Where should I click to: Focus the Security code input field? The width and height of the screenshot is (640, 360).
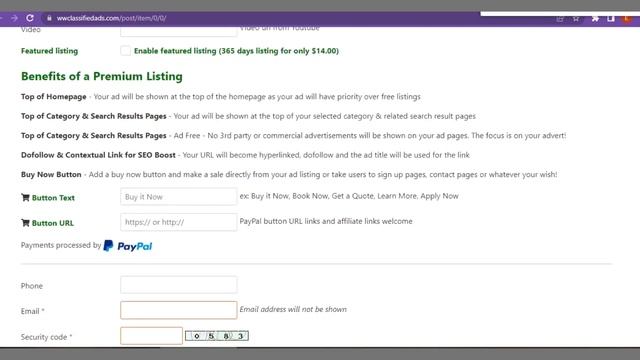coord(151,336)
